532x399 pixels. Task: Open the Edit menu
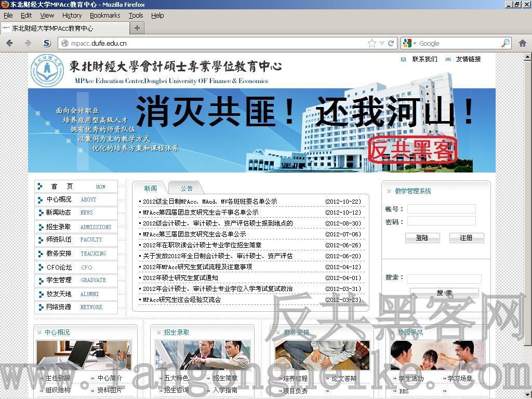coord(26,16)
